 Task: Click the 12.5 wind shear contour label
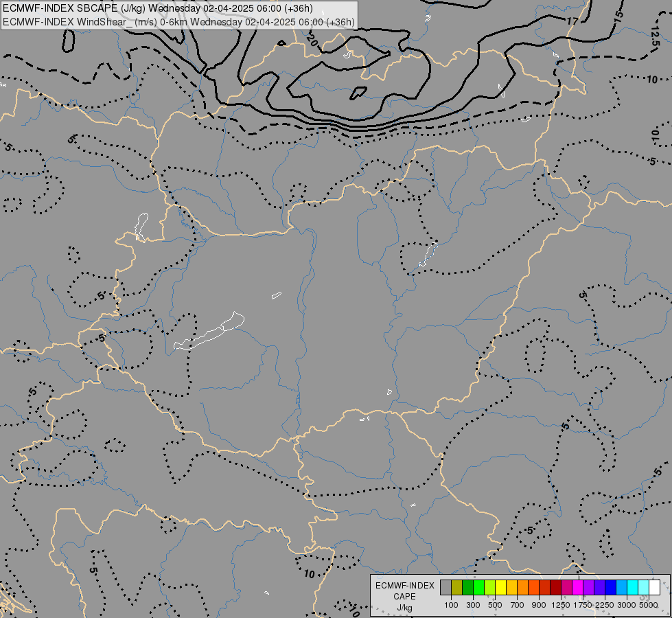[x=656, y=36]
